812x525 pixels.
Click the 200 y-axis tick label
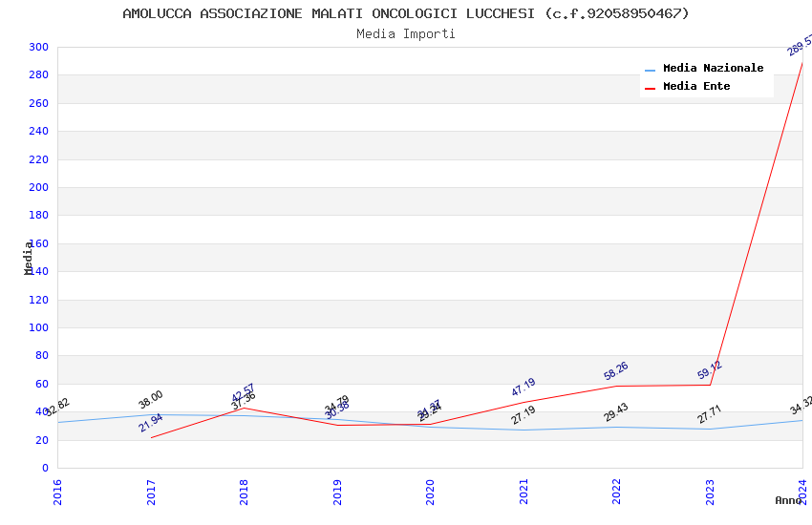pos(39,187)
